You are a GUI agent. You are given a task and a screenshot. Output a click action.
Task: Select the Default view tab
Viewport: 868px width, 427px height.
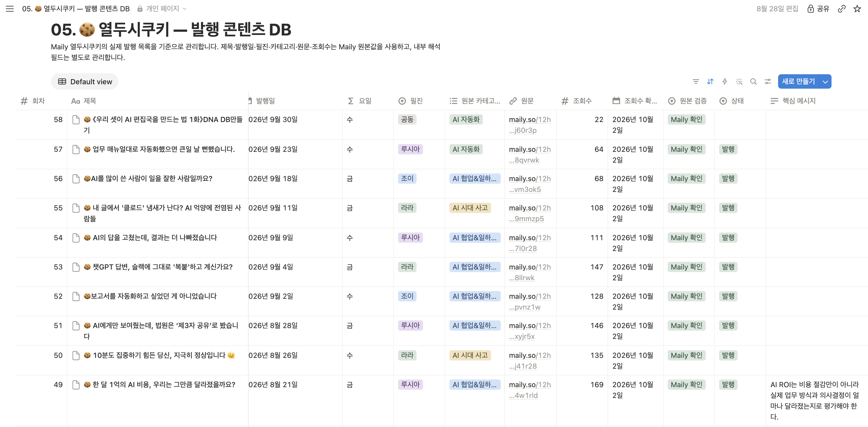pyautogui.click(x=85, y=81)
